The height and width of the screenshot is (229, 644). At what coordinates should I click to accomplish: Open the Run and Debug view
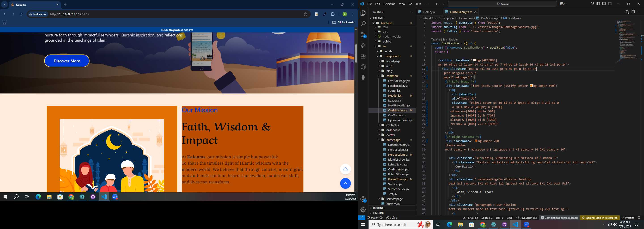(x=363, y=45)
